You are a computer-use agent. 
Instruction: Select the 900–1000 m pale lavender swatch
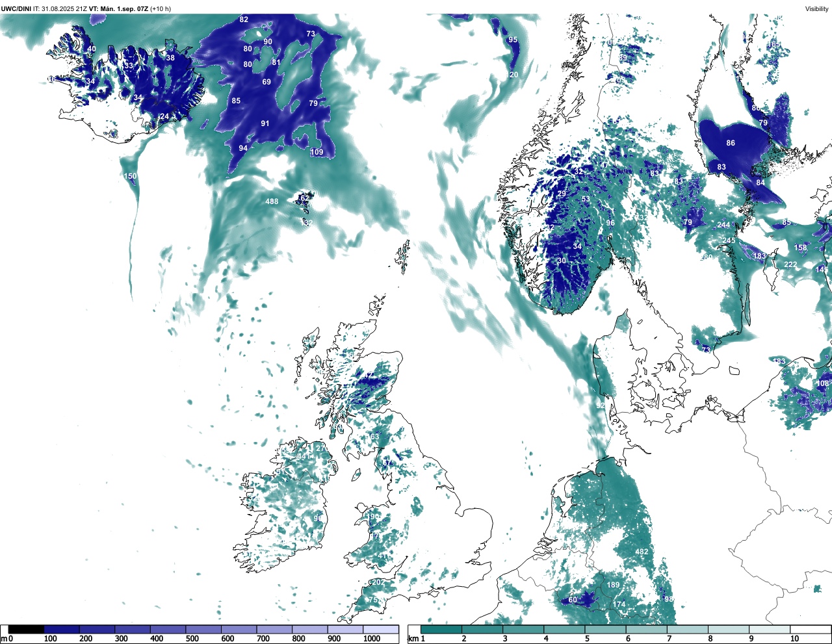(345, 630)
